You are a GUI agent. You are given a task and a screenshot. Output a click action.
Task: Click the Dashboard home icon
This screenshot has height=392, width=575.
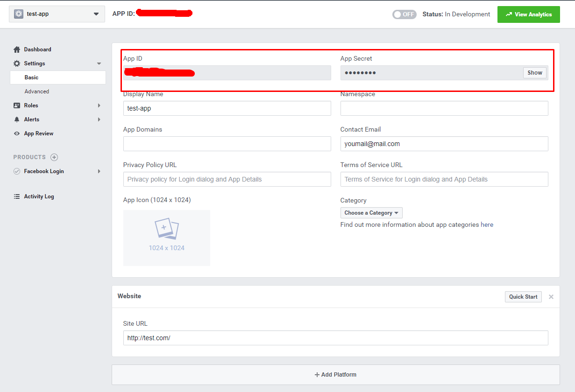pyautogui.click(x=17, y=49)
